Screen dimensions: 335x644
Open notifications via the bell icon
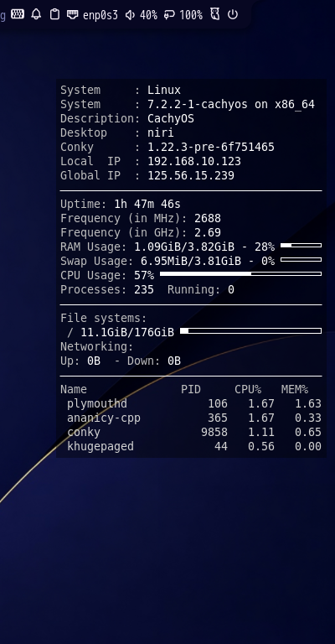[x=36, y=14]
